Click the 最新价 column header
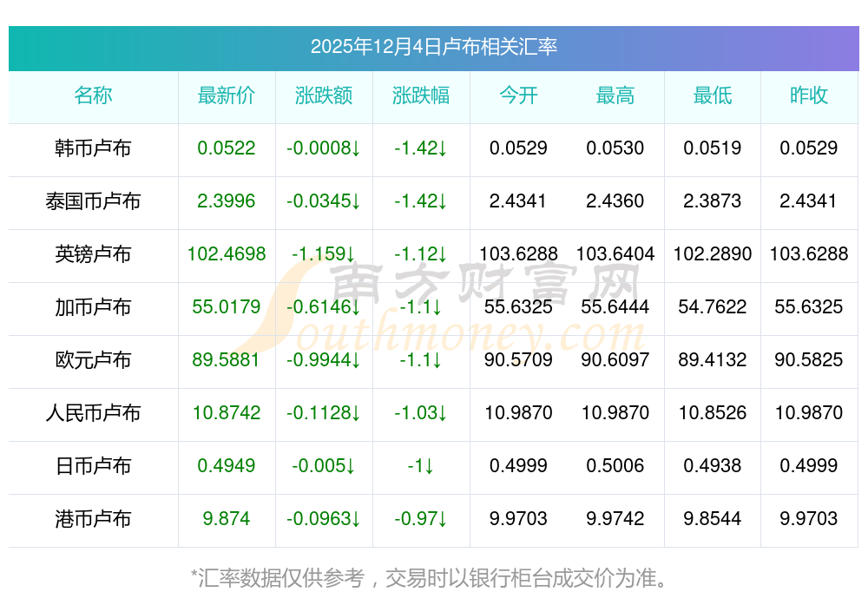 227,95
